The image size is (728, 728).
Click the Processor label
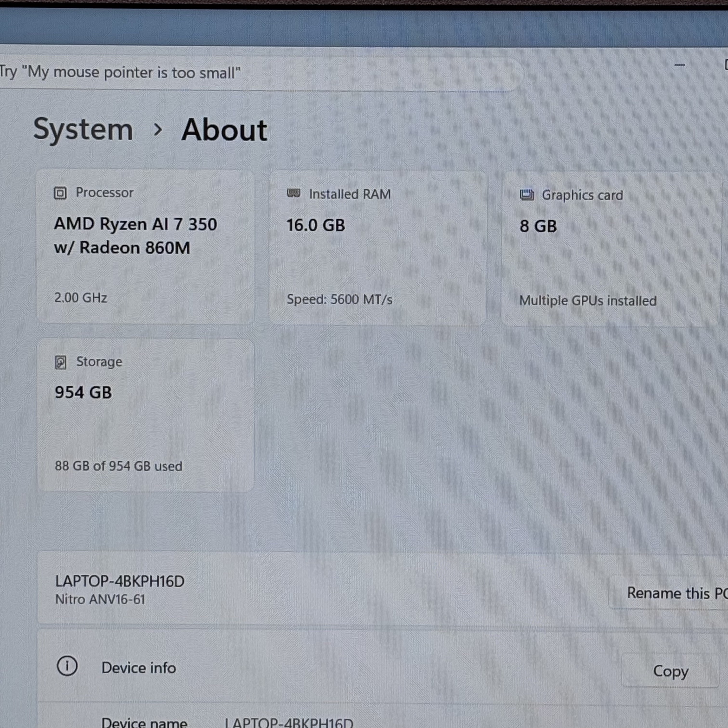[105, 193]
